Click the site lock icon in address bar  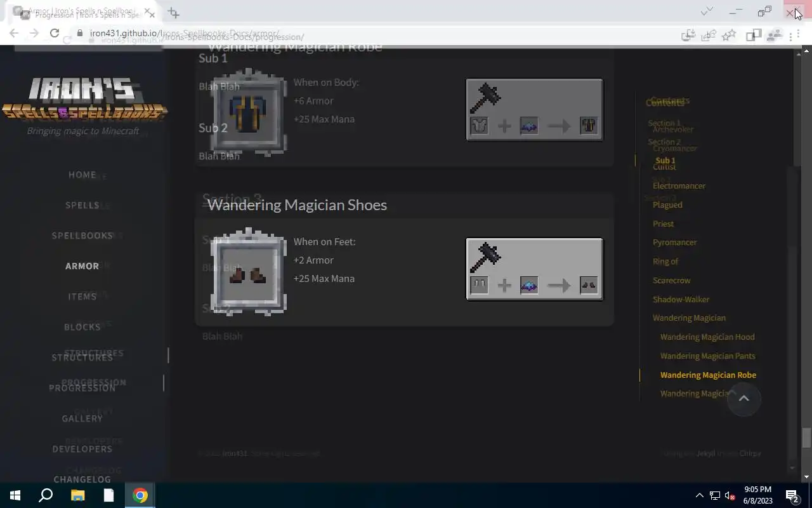pyautogui.click(x=80, y=33)
